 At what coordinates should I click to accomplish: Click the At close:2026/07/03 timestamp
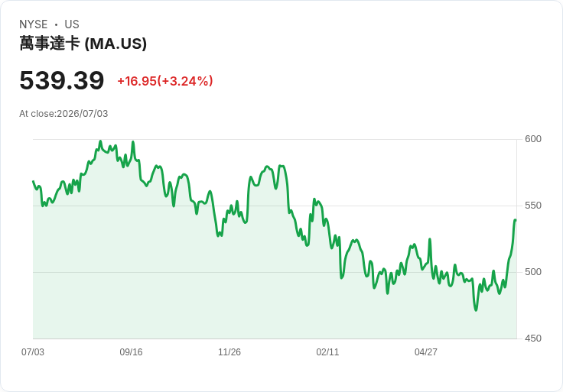(x=63, y=114)
